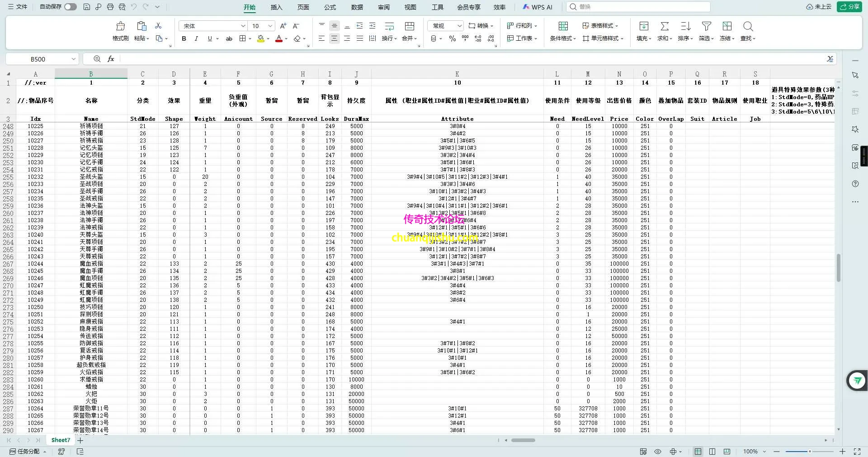The height and width of the screenshot is (457, 868).
Task: Click the green 分享 (Share) button
Action: click(x=849, y=7)
